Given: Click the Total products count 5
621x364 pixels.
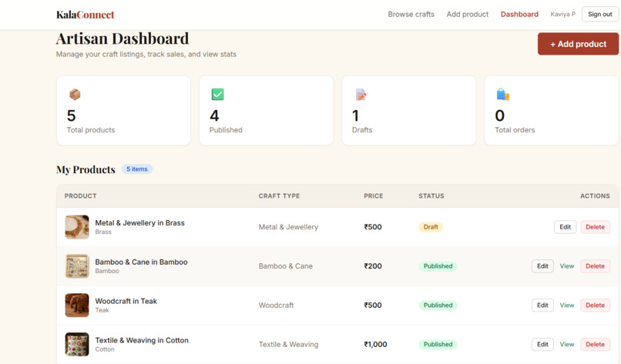Looking at the screenshot, I should pos(72,116).
